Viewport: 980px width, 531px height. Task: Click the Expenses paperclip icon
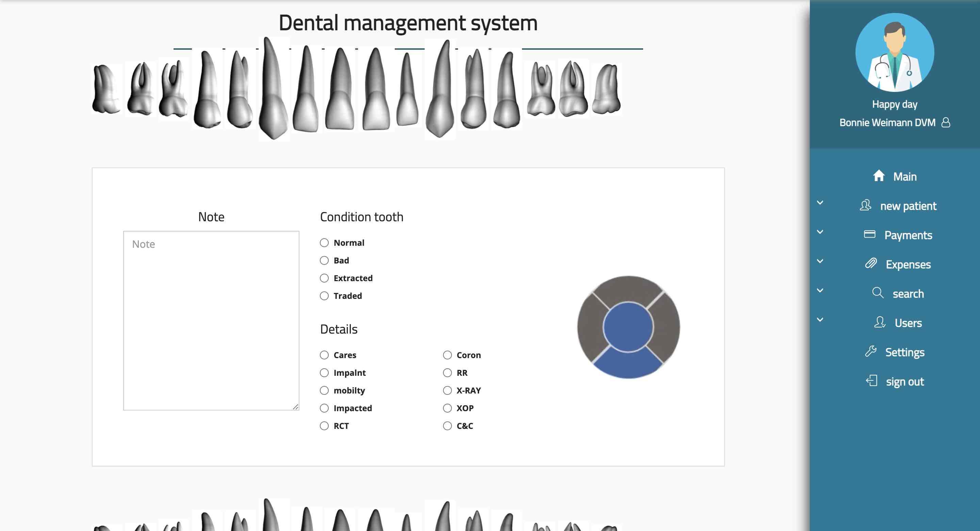coord(871,263)
